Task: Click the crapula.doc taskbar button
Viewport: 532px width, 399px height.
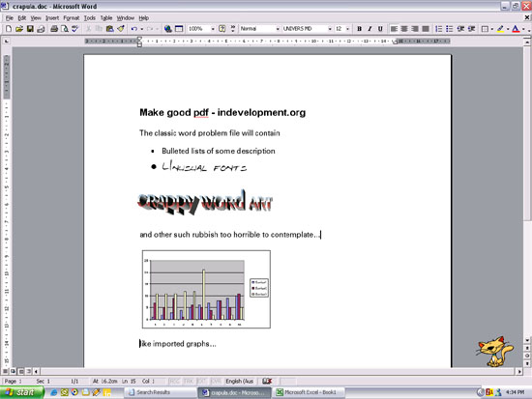Action: [x=235, y=392]
